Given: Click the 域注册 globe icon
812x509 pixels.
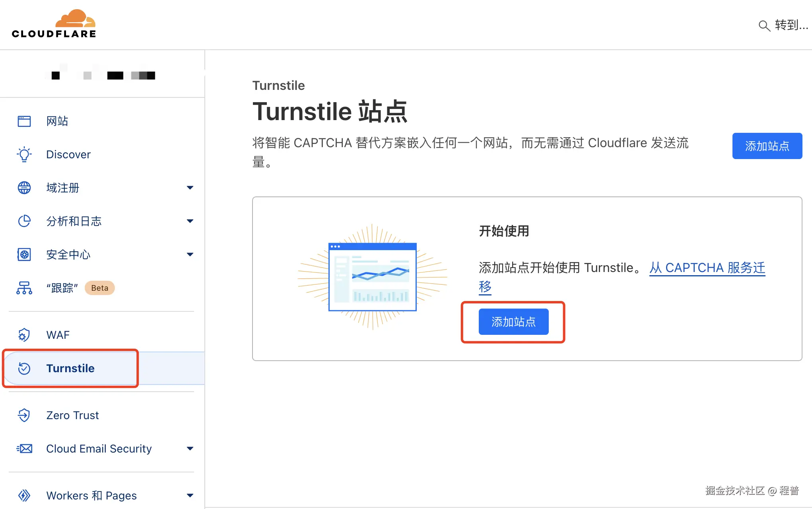Looking at the screenshot, I should click(x=24, y=188).
